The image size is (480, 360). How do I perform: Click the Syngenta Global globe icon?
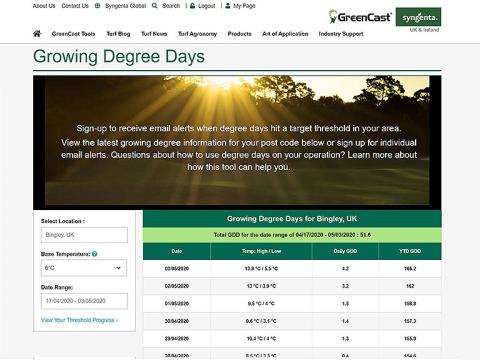pyautogui.click(x=98, y=6)
